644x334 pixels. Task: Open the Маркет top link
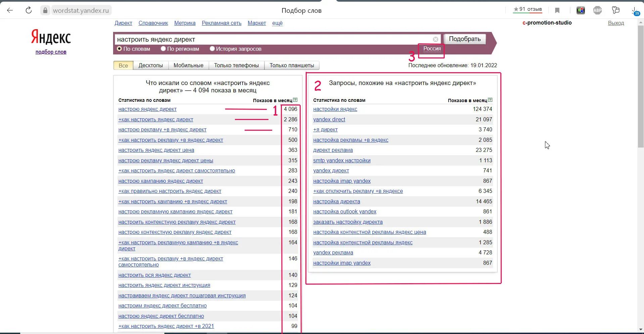tap(257, 23)
